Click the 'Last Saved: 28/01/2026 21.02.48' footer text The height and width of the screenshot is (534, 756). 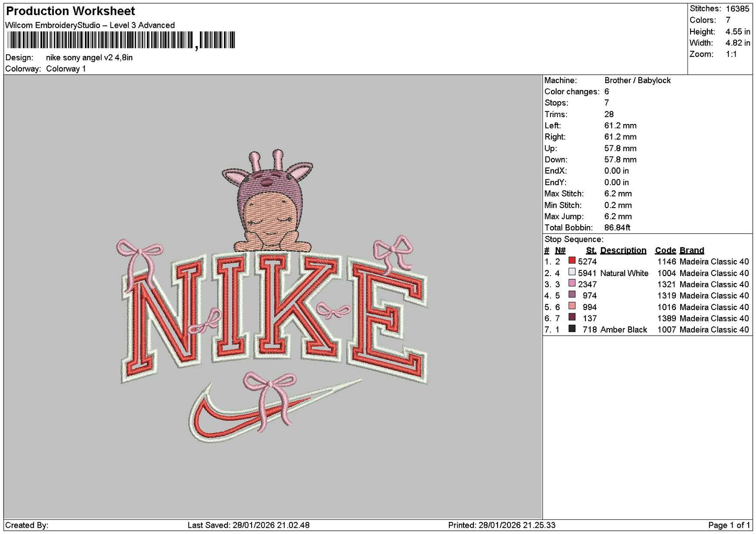[249, 525]
